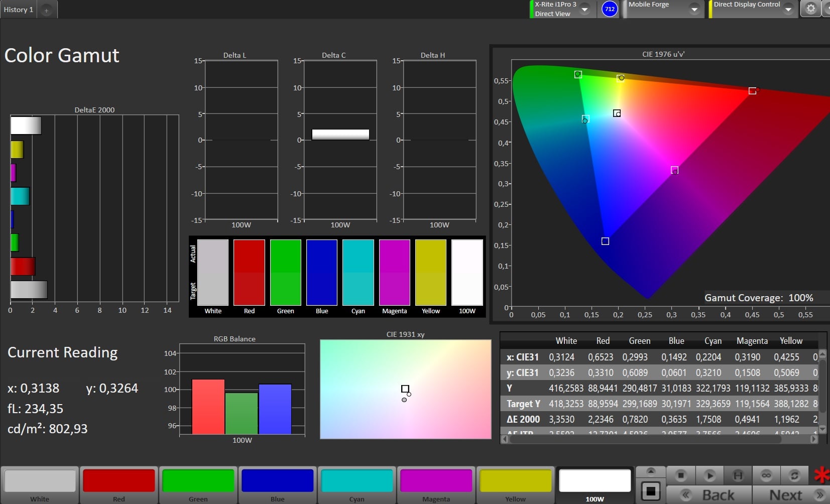830x504 pixels.
Task: Select the 100W white patch at bottom
Action: click(x=595, y=481)
